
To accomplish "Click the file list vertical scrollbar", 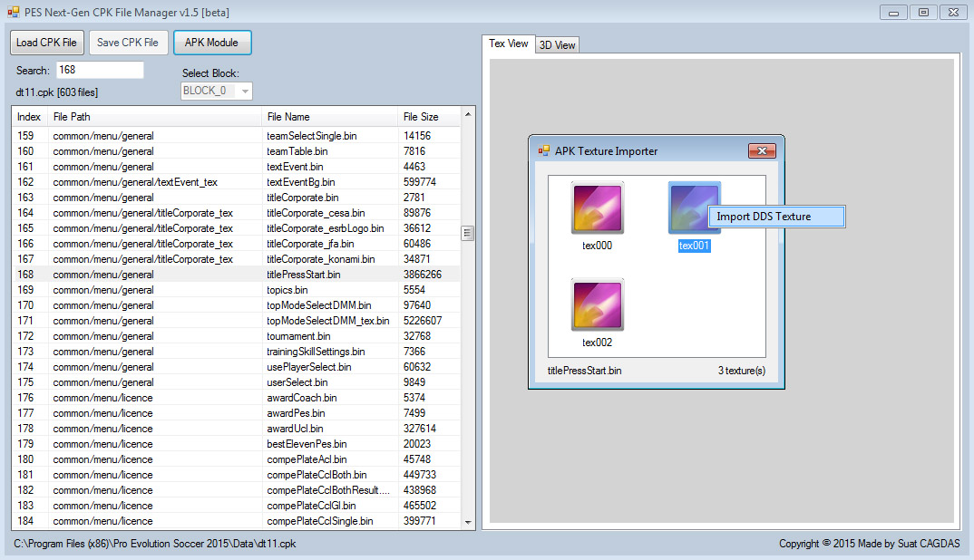I will (x=467, y=233).
